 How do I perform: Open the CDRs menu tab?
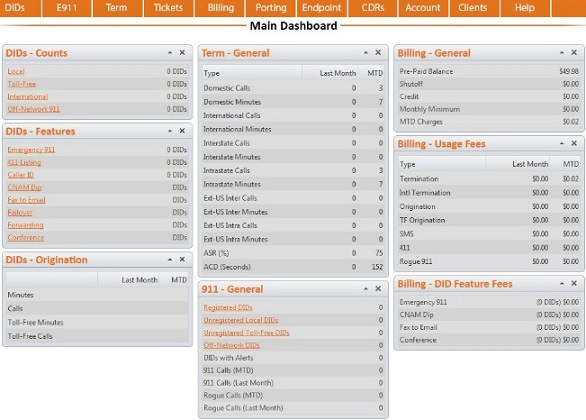pos(373,8)
